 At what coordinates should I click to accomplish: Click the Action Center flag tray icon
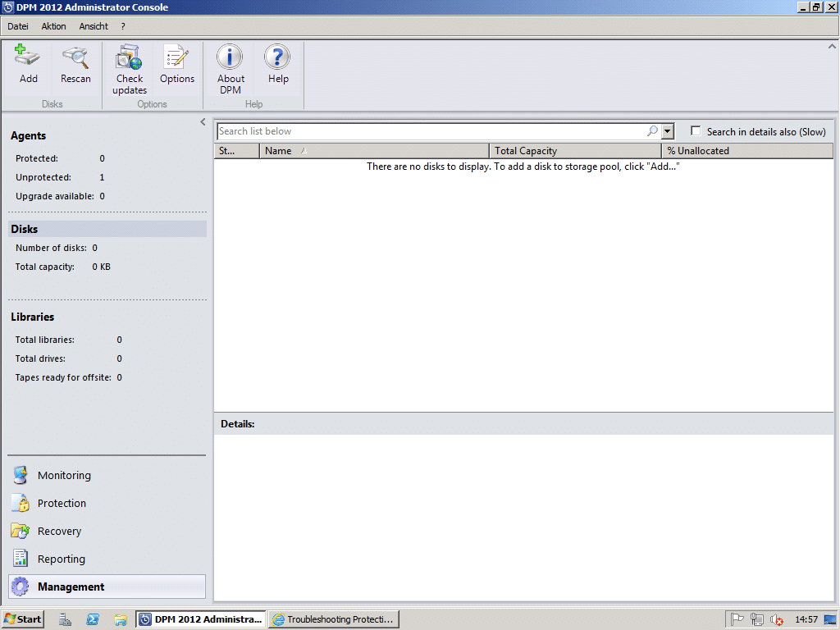[737, 619]
